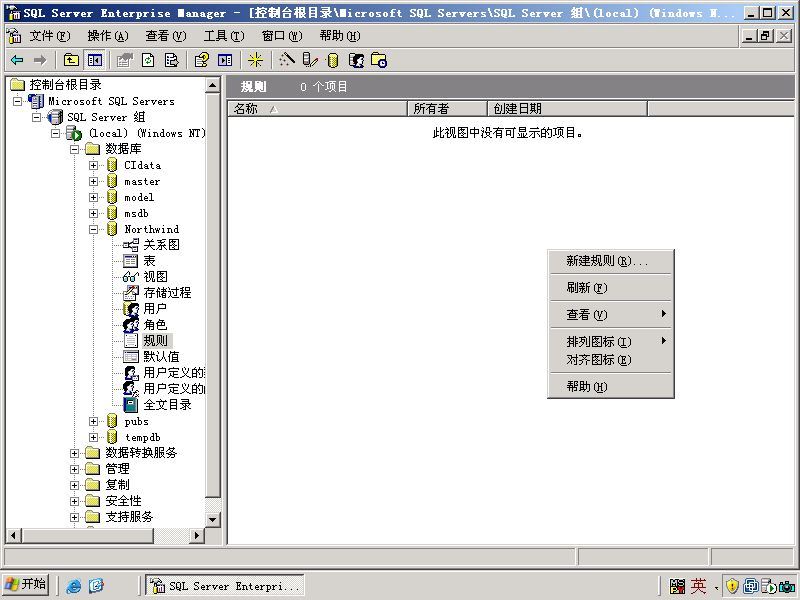Select the 规则 node in tree

(x=155, y=340)
